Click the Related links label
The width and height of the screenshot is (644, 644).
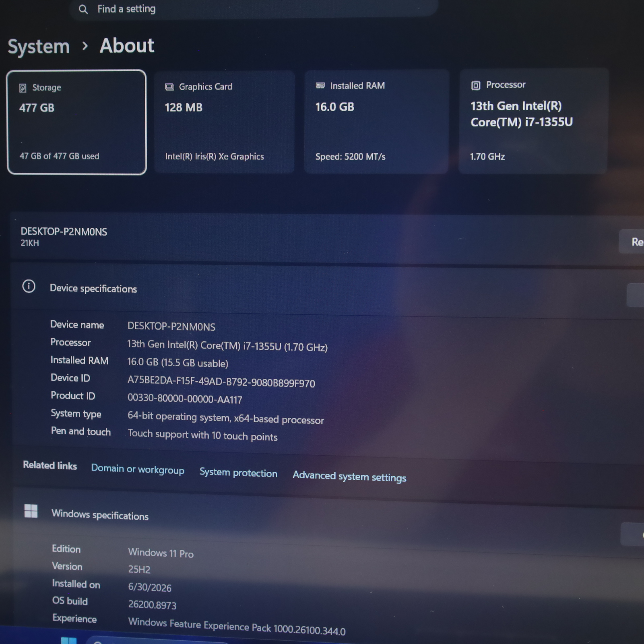(x=50, y=465)
